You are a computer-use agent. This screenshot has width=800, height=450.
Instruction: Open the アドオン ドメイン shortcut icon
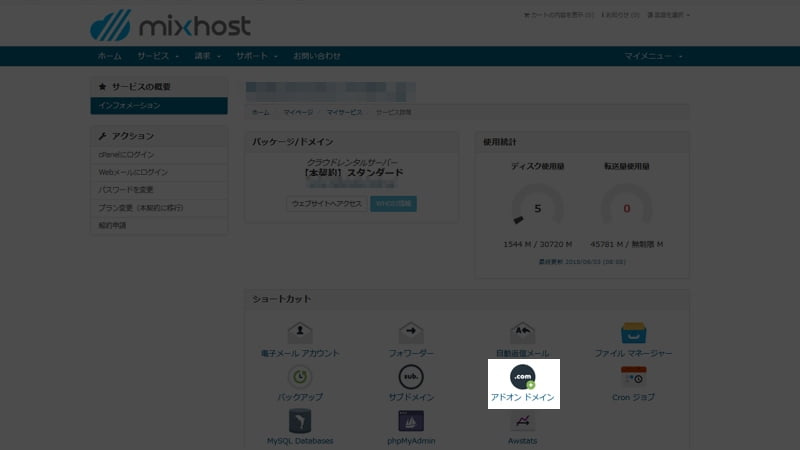[x=522, y=378]
